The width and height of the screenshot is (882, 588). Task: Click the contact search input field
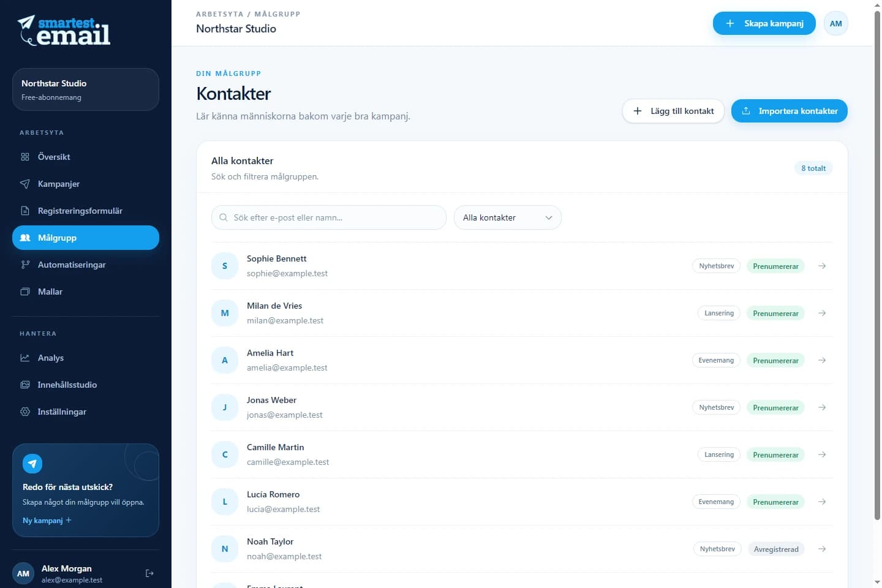click(x=328, y=217)
